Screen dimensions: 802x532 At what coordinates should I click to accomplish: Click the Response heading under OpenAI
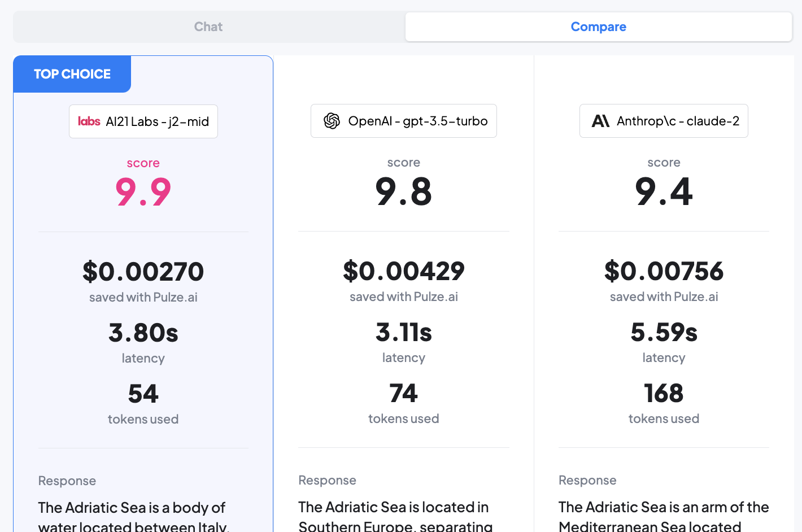point(328,480)
